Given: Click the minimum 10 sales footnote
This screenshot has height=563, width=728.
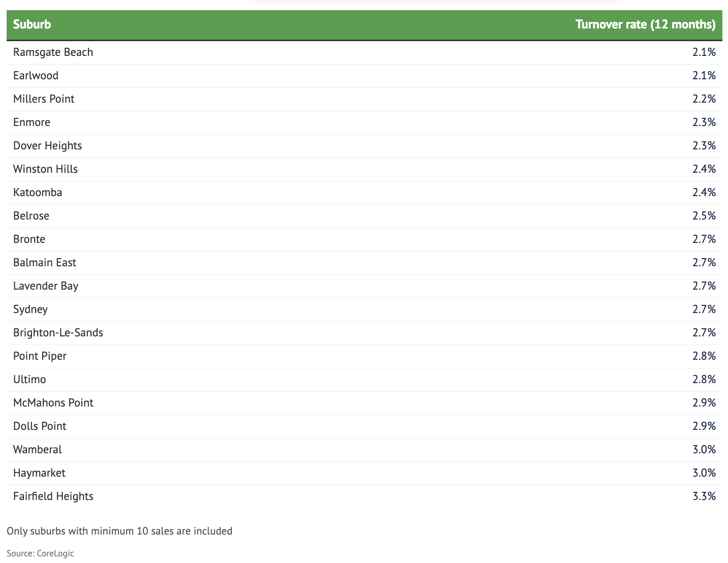Looking at the screenshot, I should tap(119, 531).
